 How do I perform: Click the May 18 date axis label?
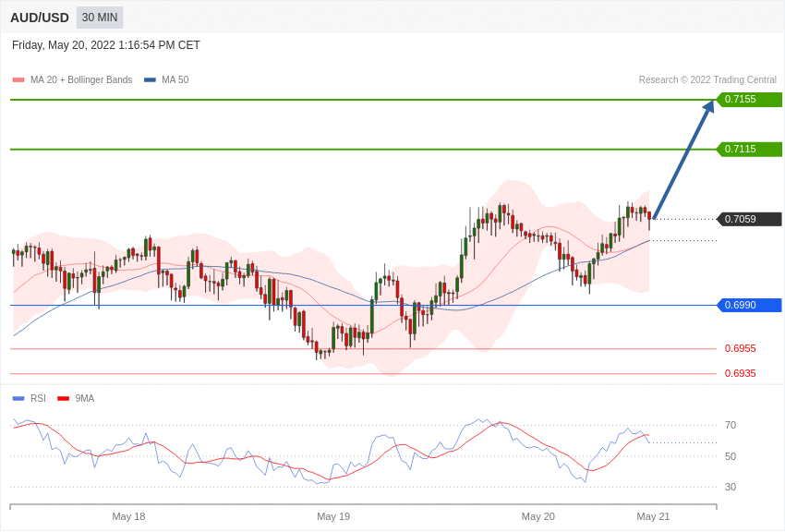click(x=128, y=516)
